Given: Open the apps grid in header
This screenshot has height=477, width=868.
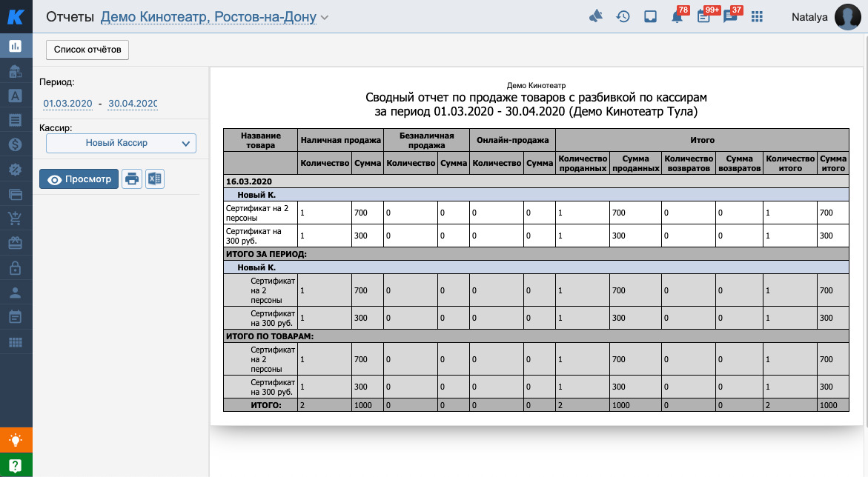Looking at the screenshot, I should click(757, 17).
